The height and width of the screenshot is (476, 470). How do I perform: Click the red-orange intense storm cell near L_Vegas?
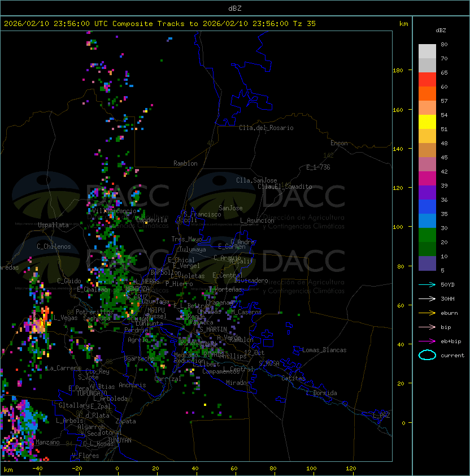(x=45, y=314)
